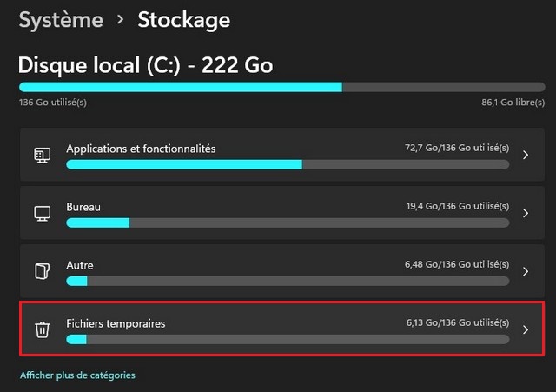
Task: Open Bureau details using its chevron arrow
Action: 526,213
